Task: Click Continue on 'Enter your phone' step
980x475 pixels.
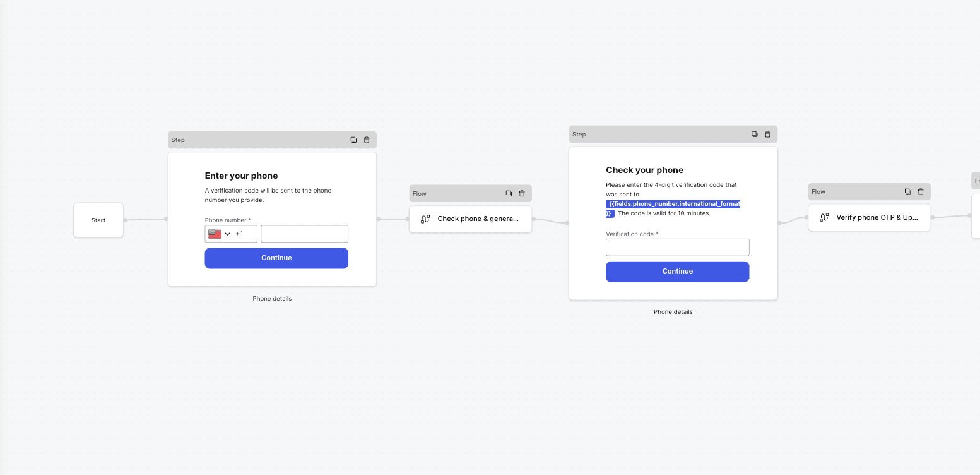Action: [276, 258]
